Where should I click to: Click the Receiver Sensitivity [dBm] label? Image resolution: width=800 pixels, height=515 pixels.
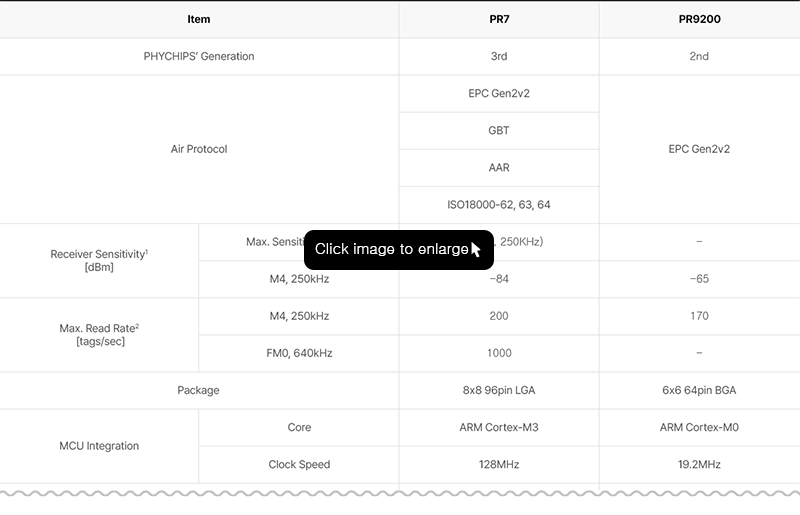pyautogui.click(x=99, y=260)
